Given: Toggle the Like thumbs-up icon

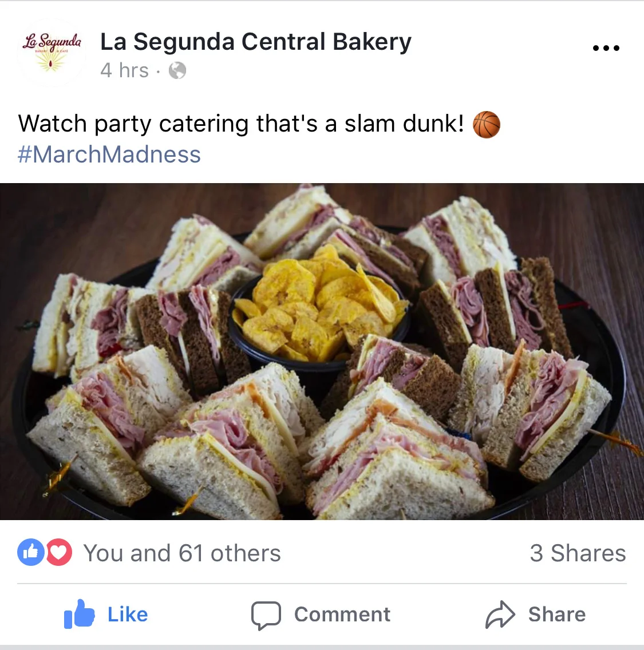Looking at the screenshot, I should tap(79, 614).
